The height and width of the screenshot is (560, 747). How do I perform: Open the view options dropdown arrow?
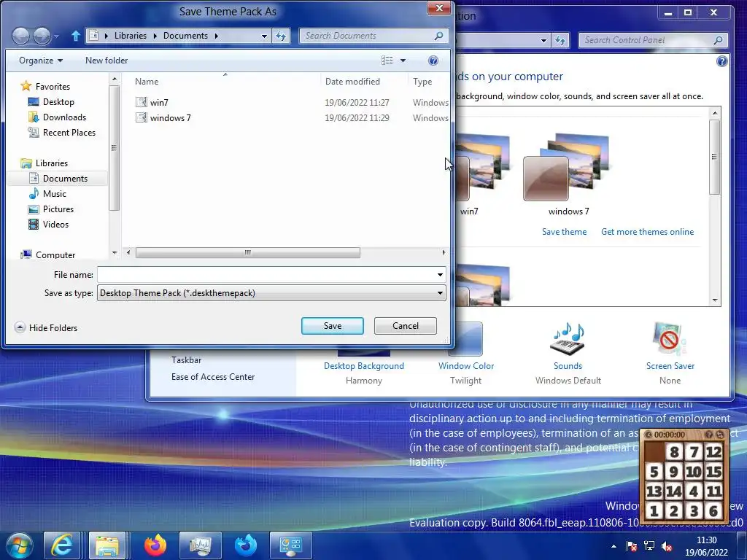click(403, 61)
